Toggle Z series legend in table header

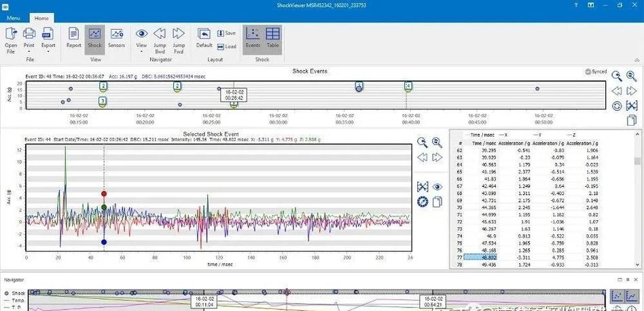[571, 134]
